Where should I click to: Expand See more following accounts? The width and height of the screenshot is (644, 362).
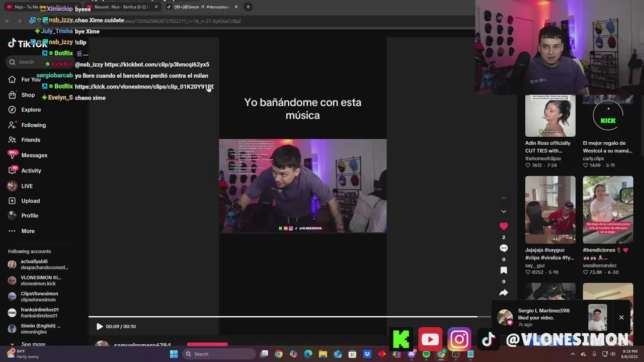(x=27, y=344)
